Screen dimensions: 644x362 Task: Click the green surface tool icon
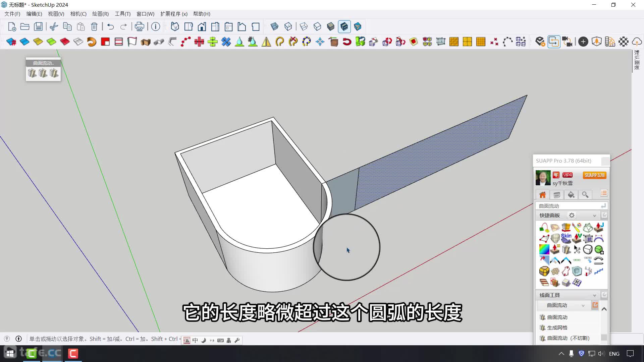click(51, 42)
